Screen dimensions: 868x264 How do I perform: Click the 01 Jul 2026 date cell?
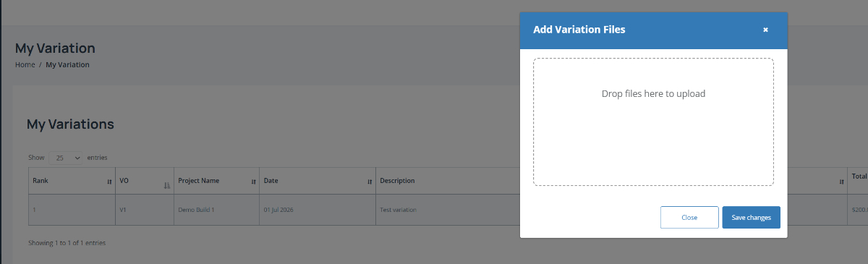click(x=278, y=210)
